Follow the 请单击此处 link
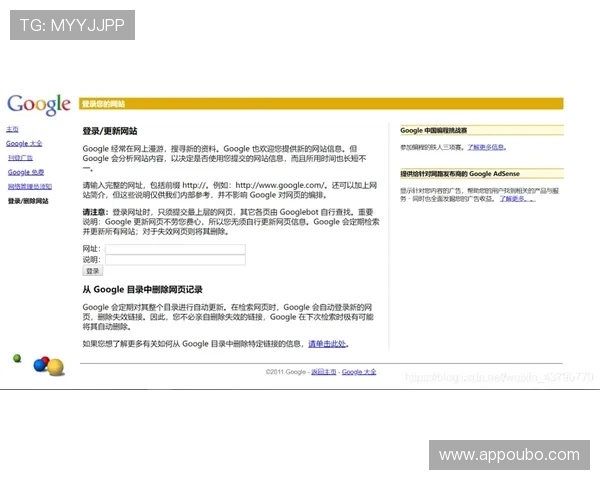600x480 pixels. pos(327,344)
